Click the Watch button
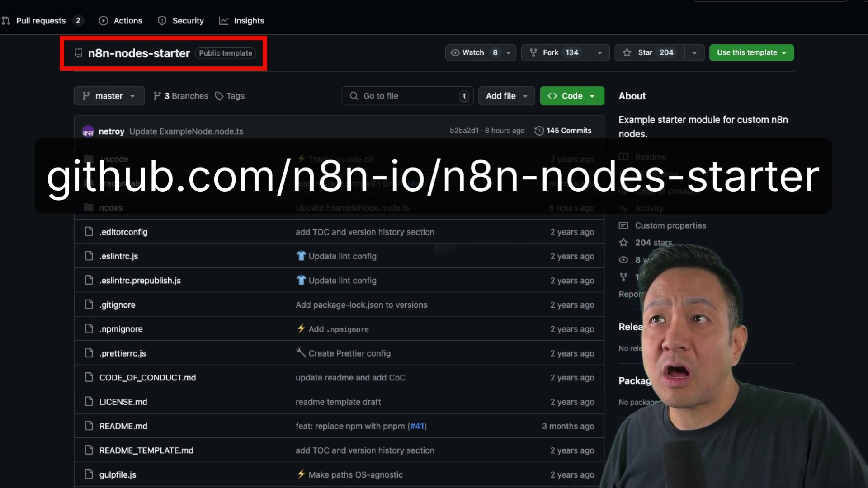The image size is (868, 488). [x=474, y=52]
